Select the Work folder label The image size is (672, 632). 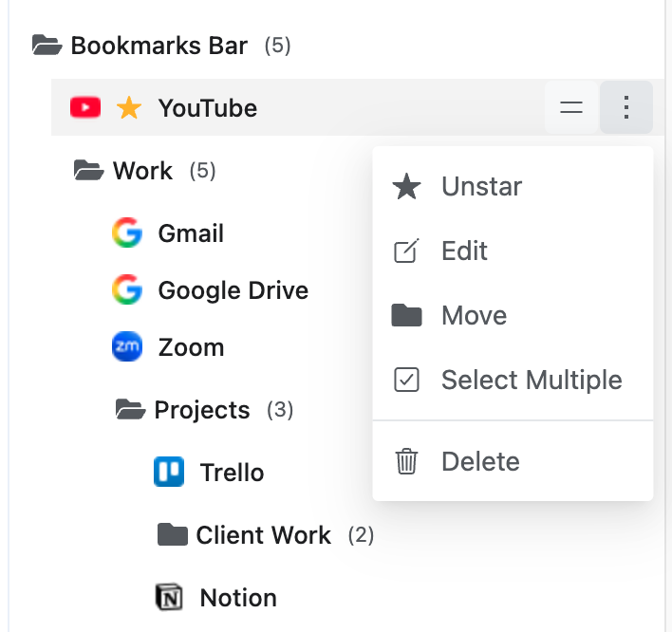tap(142, 171)
